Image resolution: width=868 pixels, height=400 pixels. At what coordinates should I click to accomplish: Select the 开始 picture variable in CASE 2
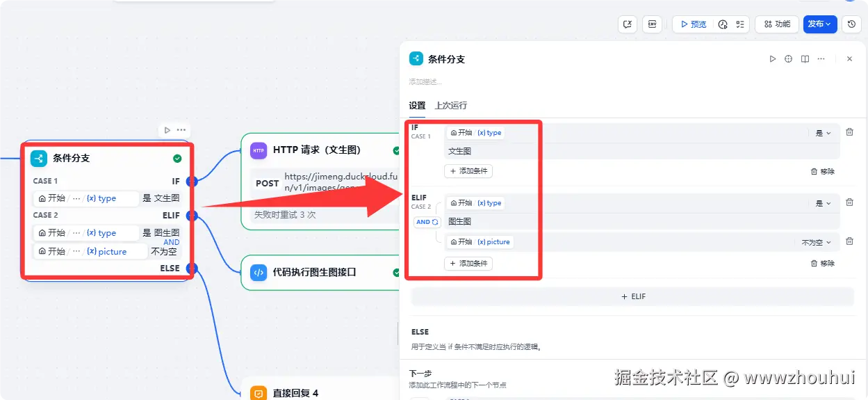tap(480, 242)
